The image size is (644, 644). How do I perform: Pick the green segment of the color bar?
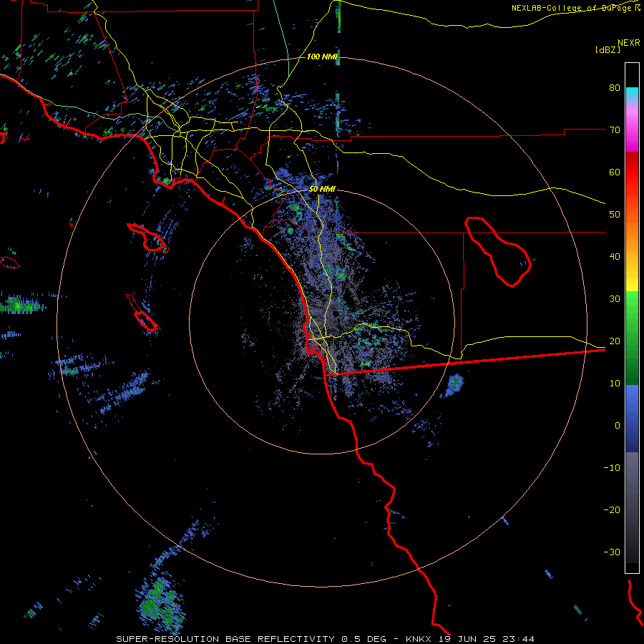tap(632, 338)
